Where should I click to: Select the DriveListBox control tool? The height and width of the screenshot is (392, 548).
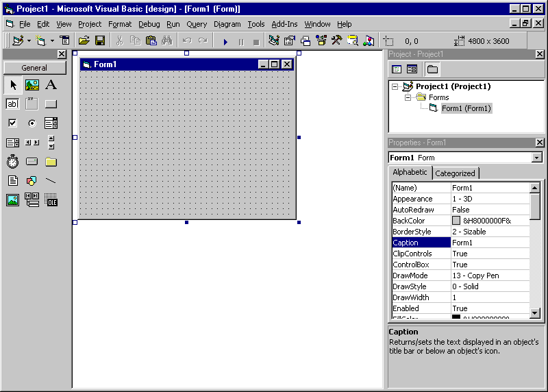pyautogui.click(x=32, y=162)
